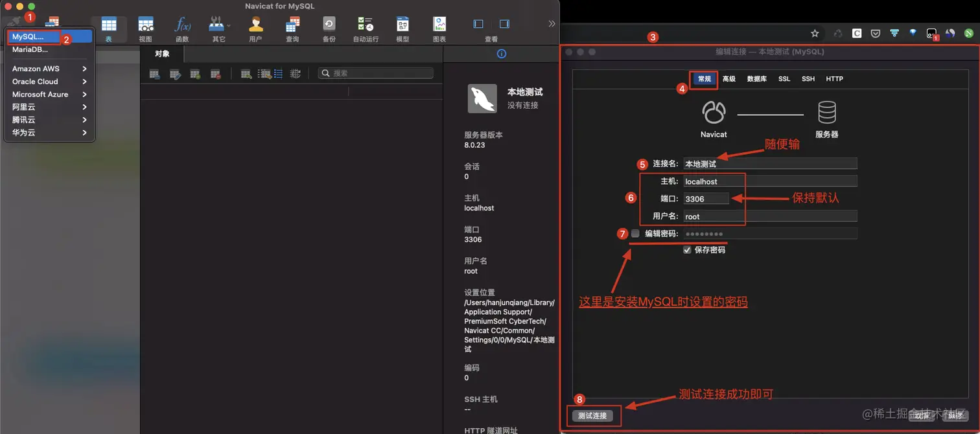The image size is (980, 434).
Task: Click the 服务器 database icon in diagram
Action: pyautogui.click(x=826, y=113)
